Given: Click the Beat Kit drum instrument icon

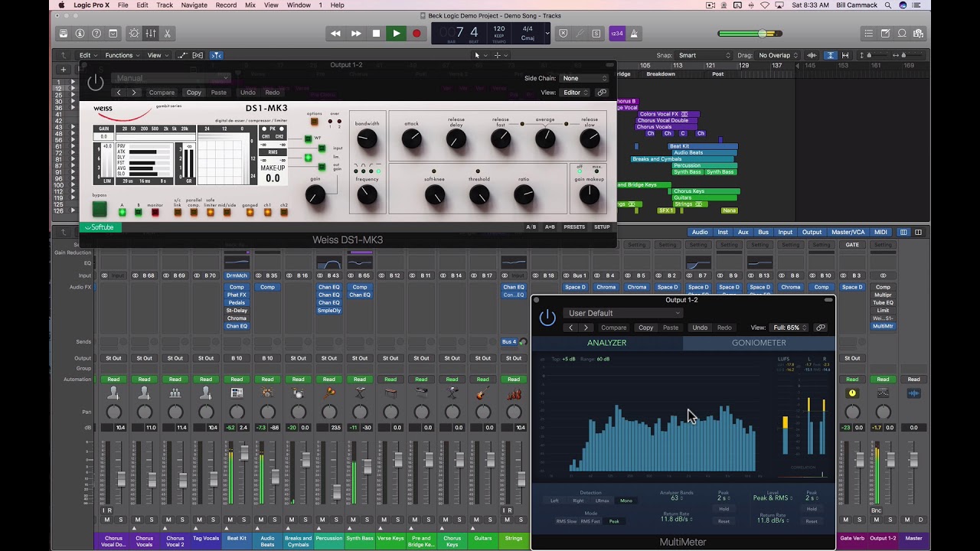Looking at the screenshot, I should [237, 393].
